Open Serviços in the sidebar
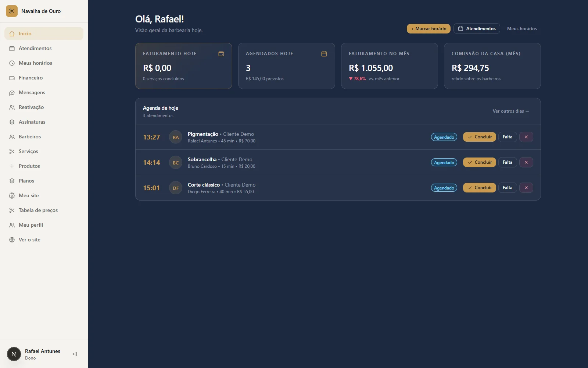 coord(44,151)
